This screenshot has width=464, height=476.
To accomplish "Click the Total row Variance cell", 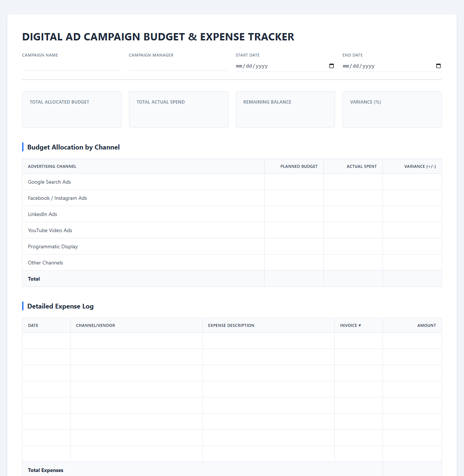I will (412, 279).
